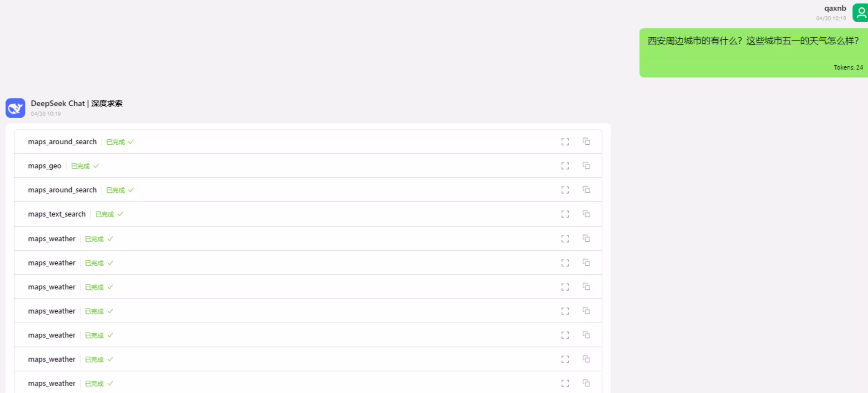Copy the maps_text_search result
868x393 pixels.
coord(586,214)
